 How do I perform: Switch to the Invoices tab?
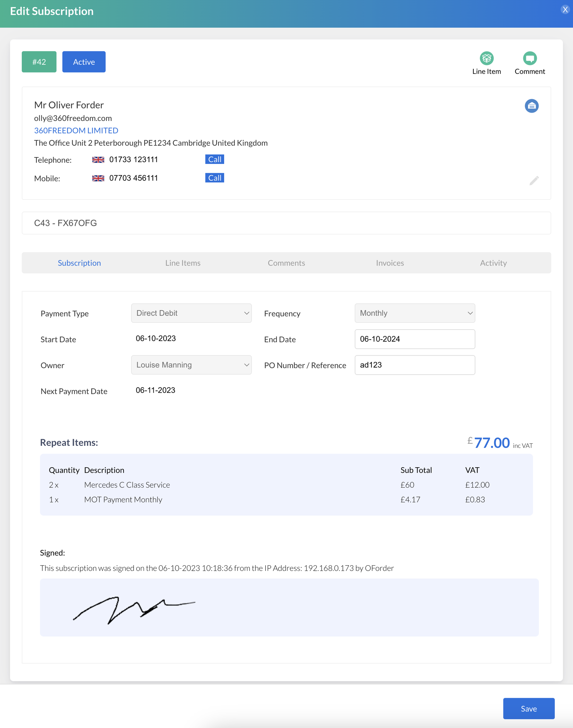tap(389, 263)
